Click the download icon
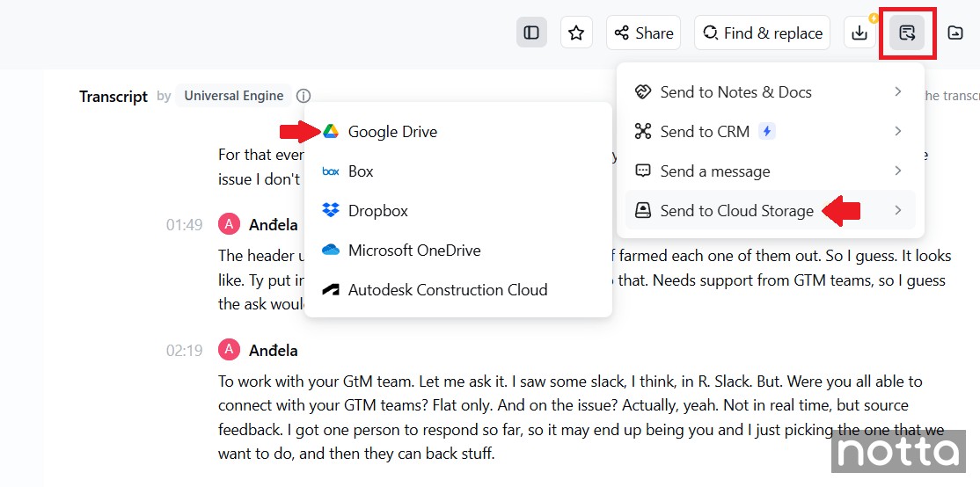The image size is (980, 487). pos(859,33)
